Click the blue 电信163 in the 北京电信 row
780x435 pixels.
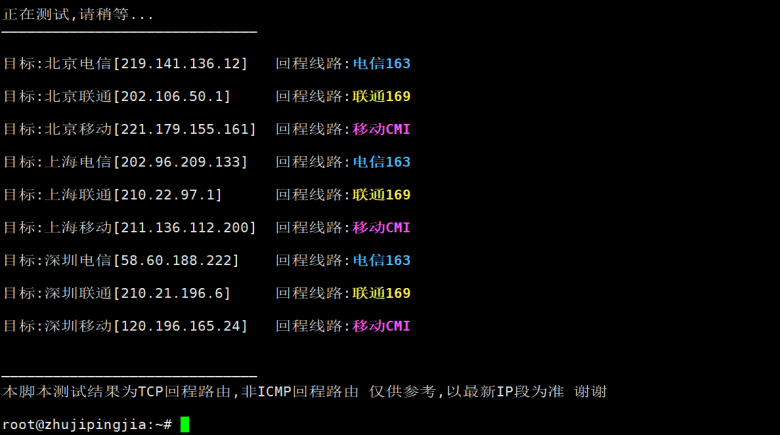(x=381, y=64)
